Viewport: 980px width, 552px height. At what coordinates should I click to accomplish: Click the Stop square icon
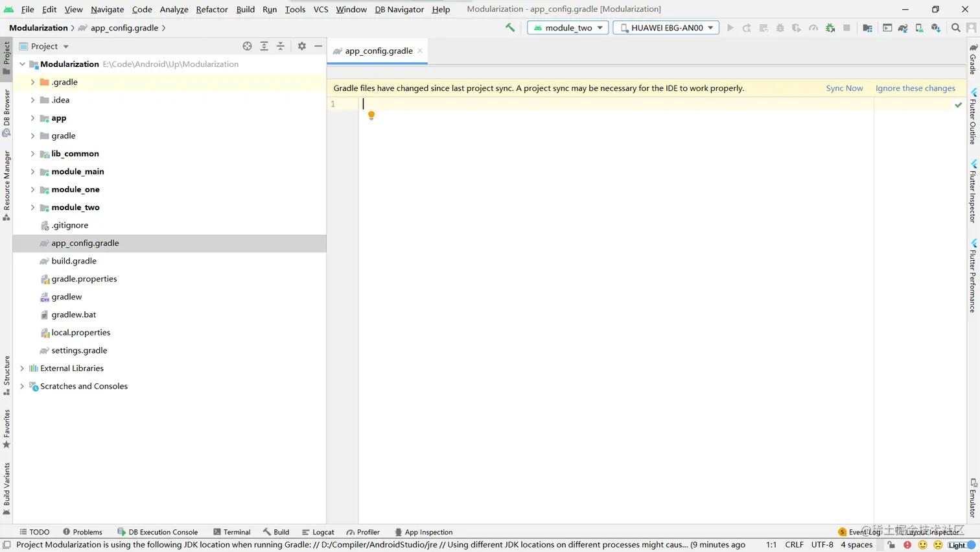click(x=846, y=28)
